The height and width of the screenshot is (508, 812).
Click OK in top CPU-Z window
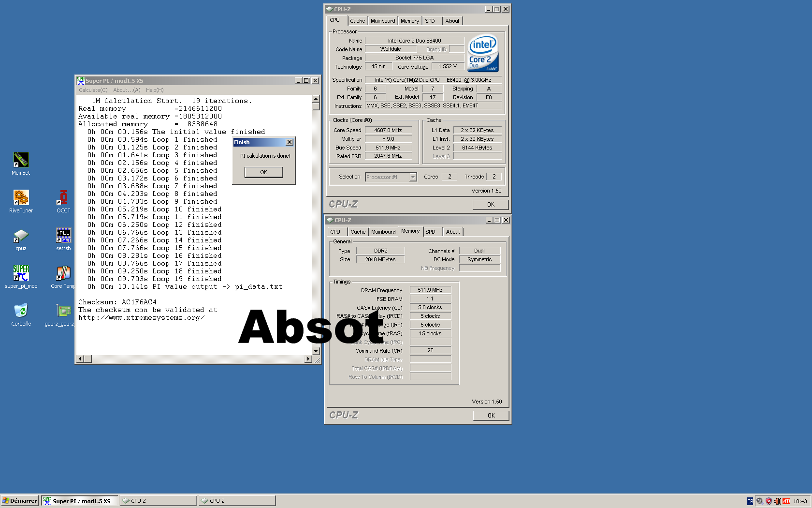[x=491, y=205]
